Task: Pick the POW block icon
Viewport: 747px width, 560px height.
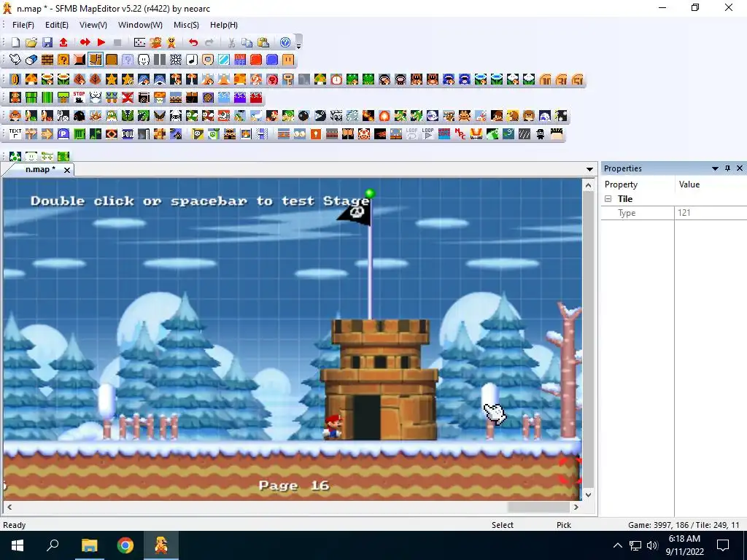Action: tap(128, 134)
